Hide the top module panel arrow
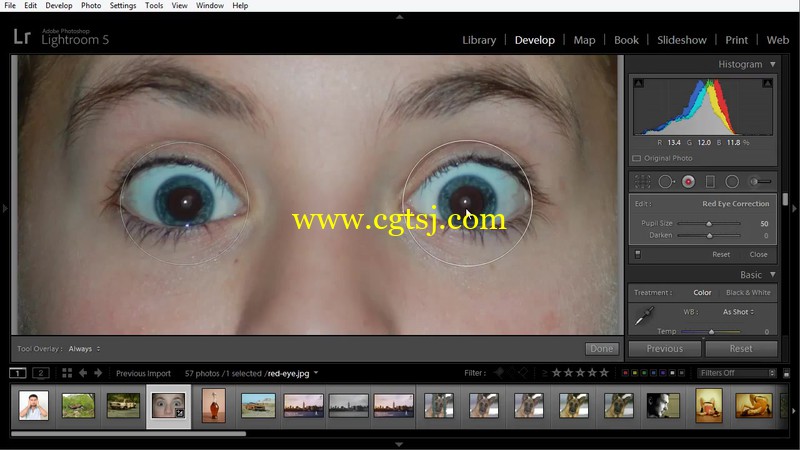Screen dimensions: 800x450 pos(399,17)
